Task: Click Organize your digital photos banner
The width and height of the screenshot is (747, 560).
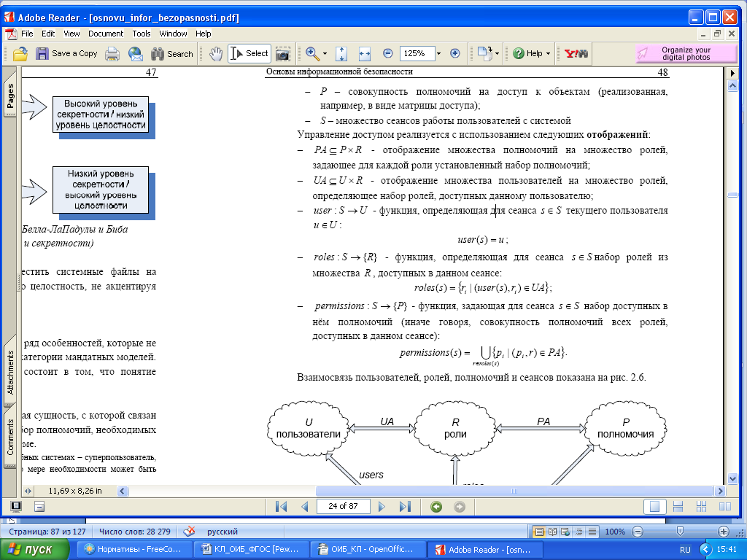Action: [686, 53]
